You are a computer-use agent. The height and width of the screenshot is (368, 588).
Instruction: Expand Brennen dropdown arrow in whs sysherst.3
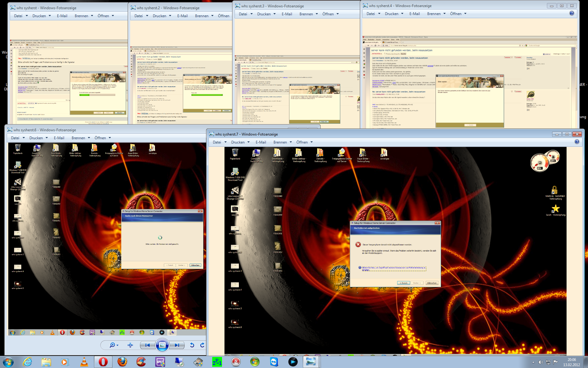click(317, 14)
